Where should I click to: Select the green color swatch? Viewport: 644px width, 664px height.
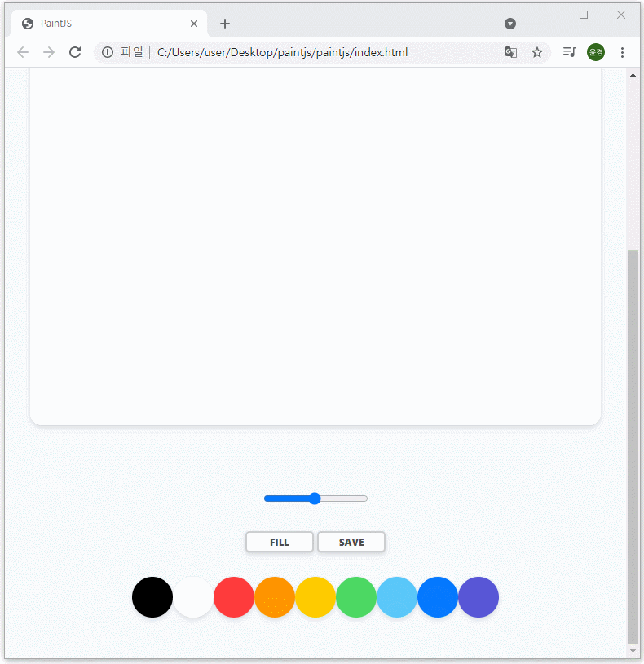(356, 597)
